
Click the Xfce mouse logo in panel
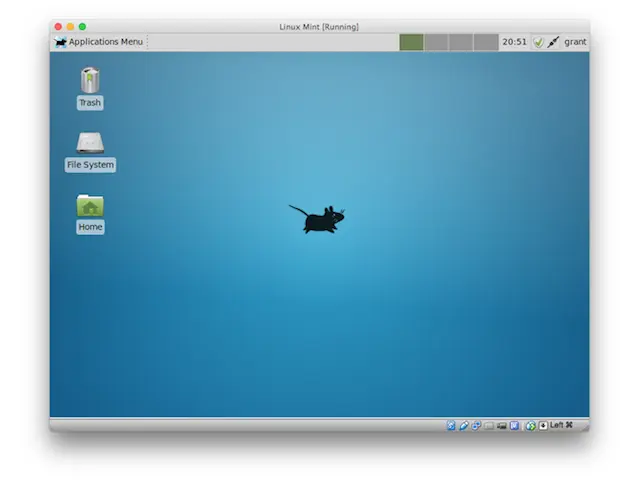pyautogui.click(x=60, y=42)
